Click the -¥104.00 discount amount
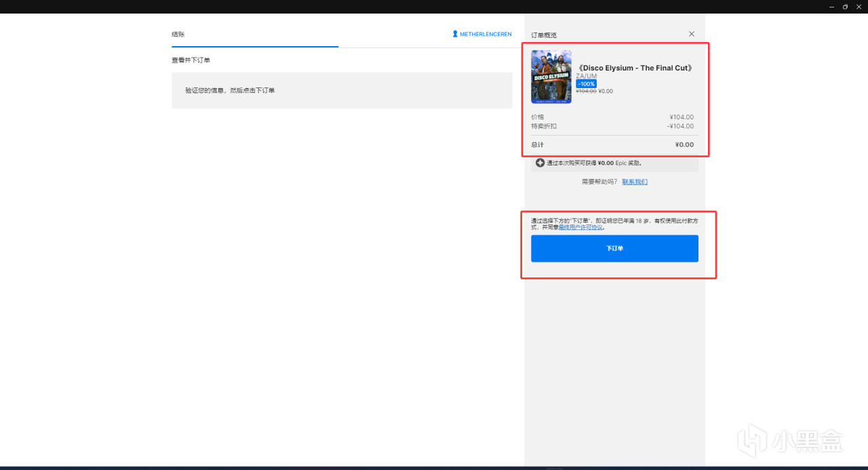 [x=680, y=126]
